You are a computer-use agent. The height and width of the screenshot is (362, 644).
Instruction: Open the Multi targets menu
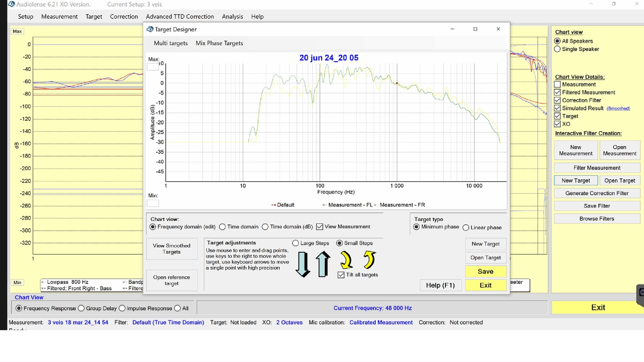point(170,43)
